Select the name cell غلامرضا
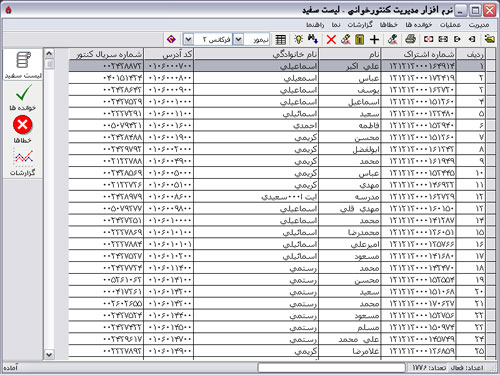 tap(350, 351)
